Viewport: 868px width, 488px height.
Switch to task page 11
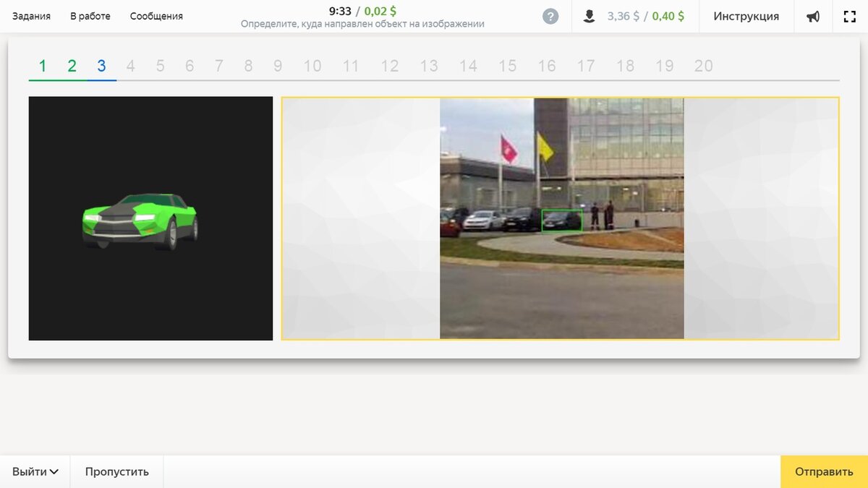pyautogui.click(x=351, y=66)
